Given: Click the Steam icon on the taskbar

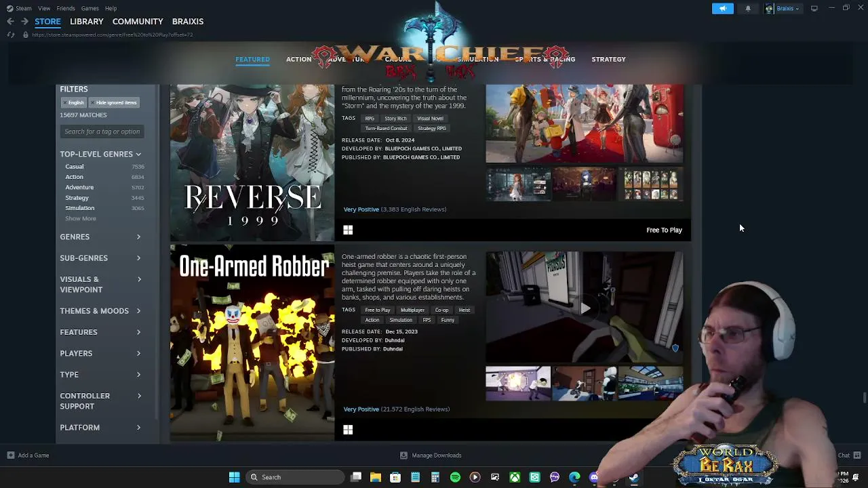Looking at the screenshot, I should [x=633, y=477].
